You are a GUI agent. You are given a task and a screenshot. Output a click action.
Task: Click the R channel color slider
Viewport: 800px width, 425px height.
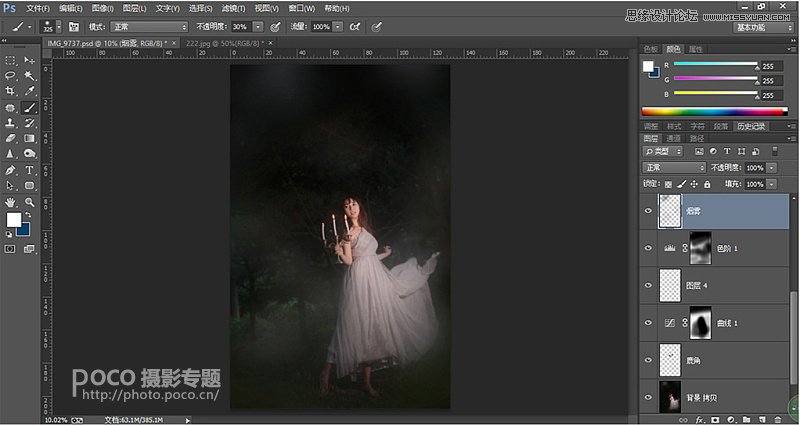tap(715, 64)
